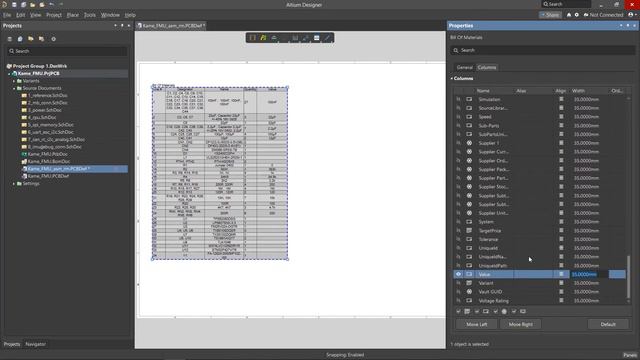The height and width of the screenshot is (360, 640).
Task: Open the Projects panel dropdown arrow
Action: click(116, 25)
